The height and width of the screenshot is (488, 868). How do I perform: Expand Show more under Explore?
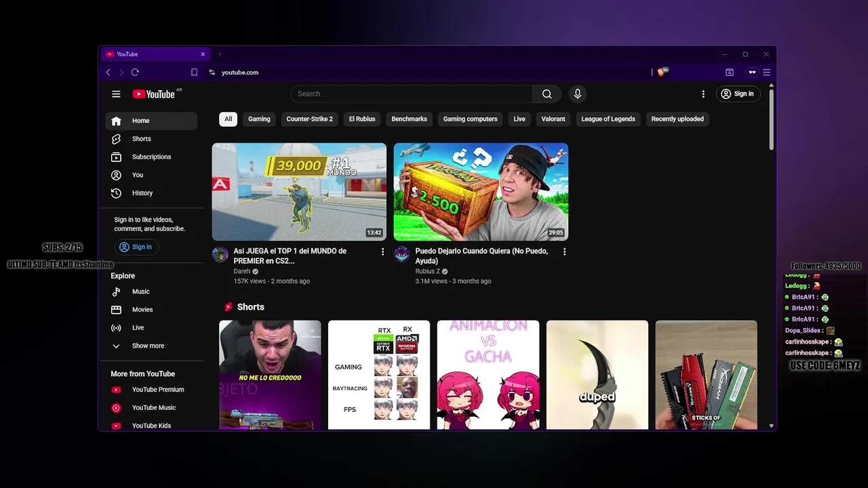[151, 346]
